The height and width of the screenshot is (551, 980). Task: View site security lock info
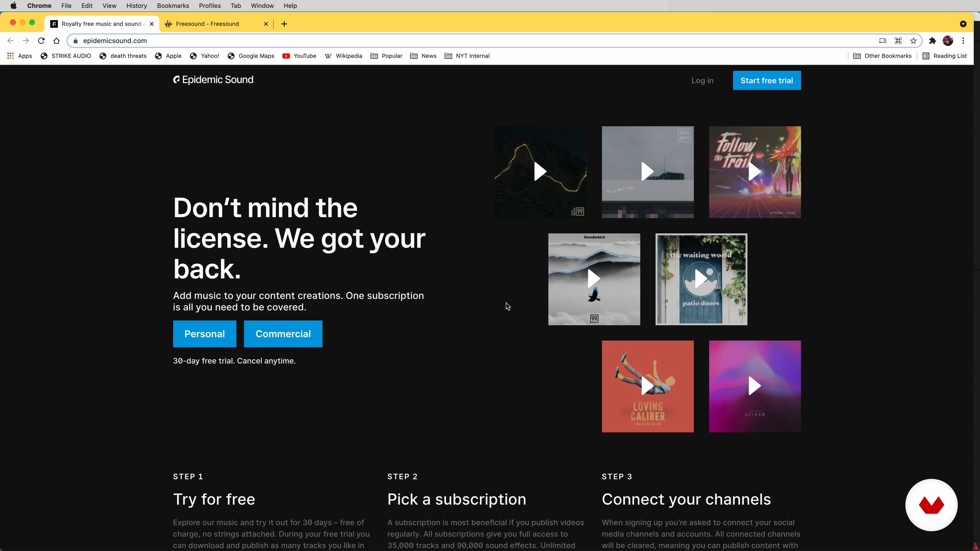tap(75, 41)
